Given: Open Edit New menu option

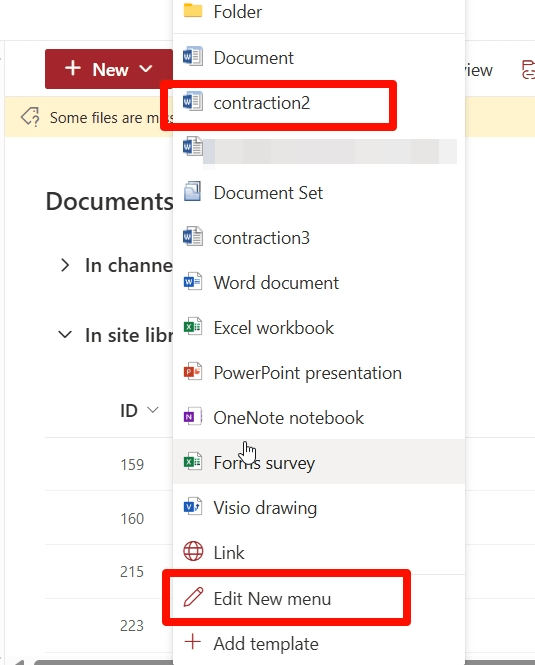Looking at the screenshot, I should point(319,598).
